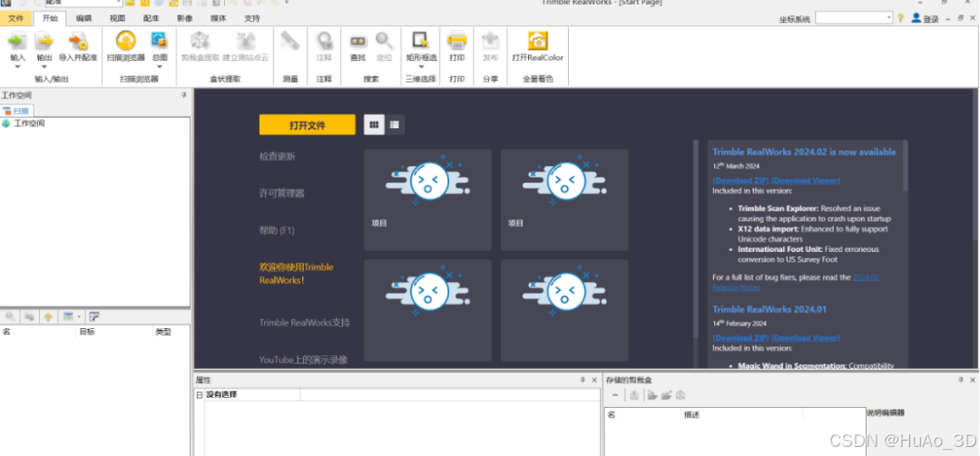Image resolution: width=980 pixels, height=456 pixels.
Task: Close the 属性 panel
Action: coord(594,380)
